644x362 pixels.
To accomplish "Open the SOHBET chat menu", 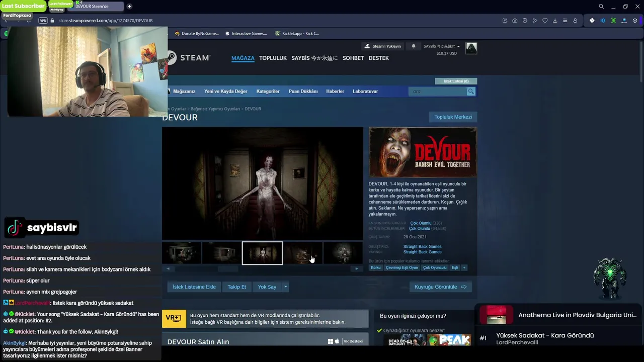I will pyautogui.click(x=353, y=58).
